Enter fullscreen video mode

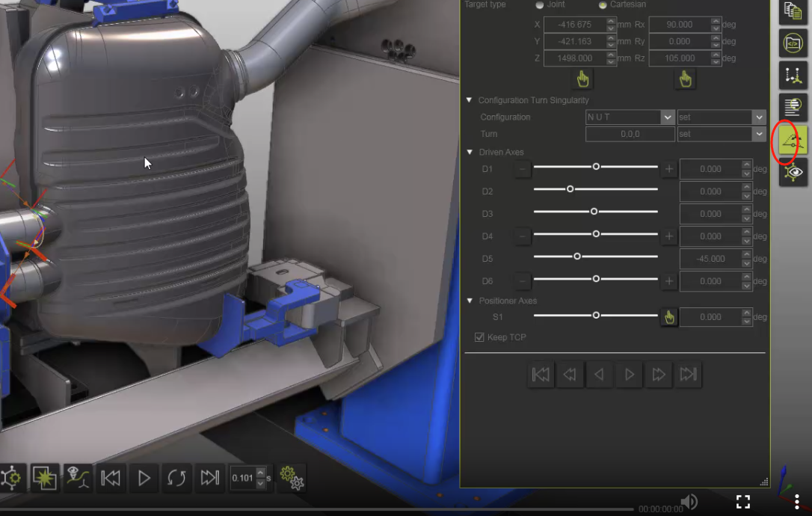tap(742, 501)
